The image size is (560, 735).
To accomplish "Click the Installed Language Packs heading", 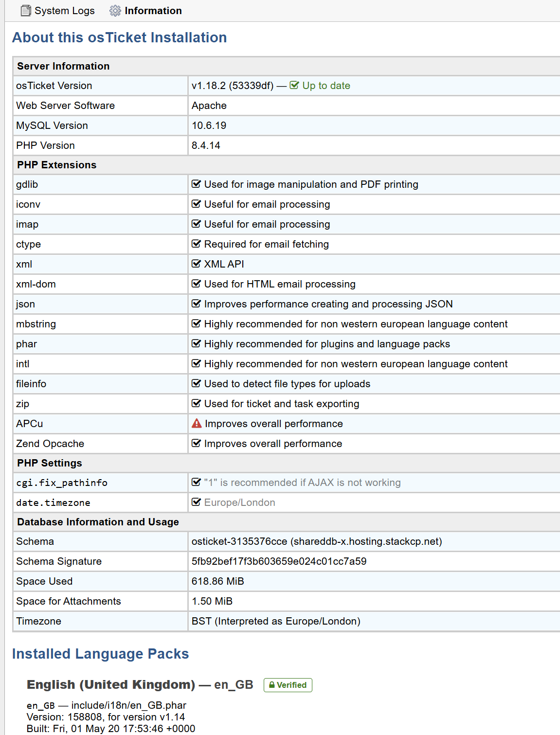I will click(x=100, y=654).
